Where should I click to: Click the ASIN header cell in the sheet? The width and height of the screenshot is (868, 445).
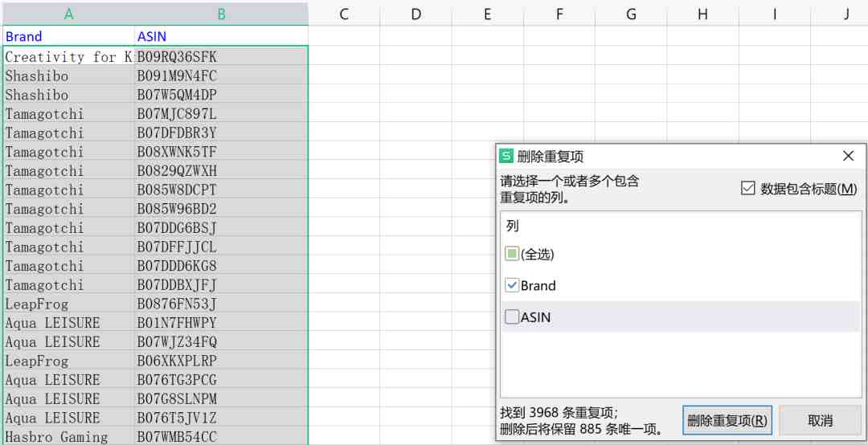222,36
